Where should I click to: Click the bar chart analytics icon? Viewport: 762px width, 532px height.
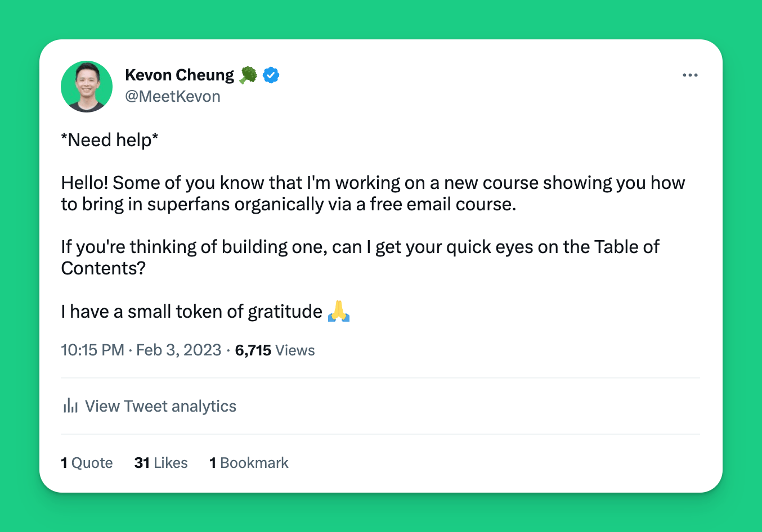tap(70, 405)
